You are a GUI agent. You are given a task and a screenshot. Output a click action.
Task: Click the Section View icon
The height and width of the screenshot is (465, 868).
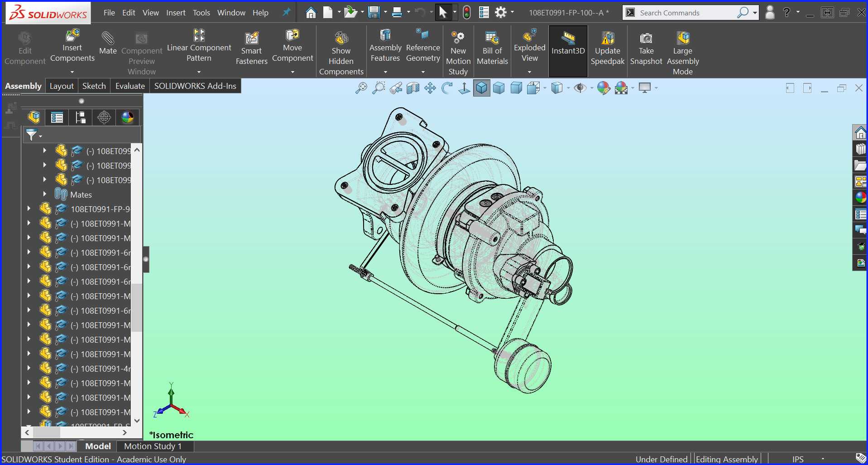[x=412, y=88]
